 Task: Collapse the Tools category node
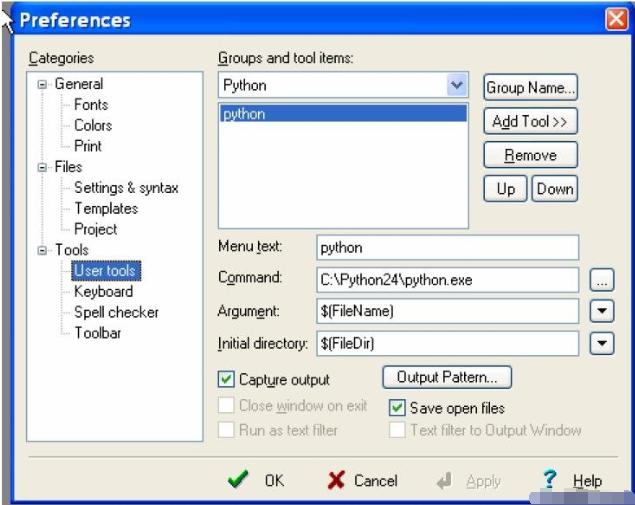[42, 250]
